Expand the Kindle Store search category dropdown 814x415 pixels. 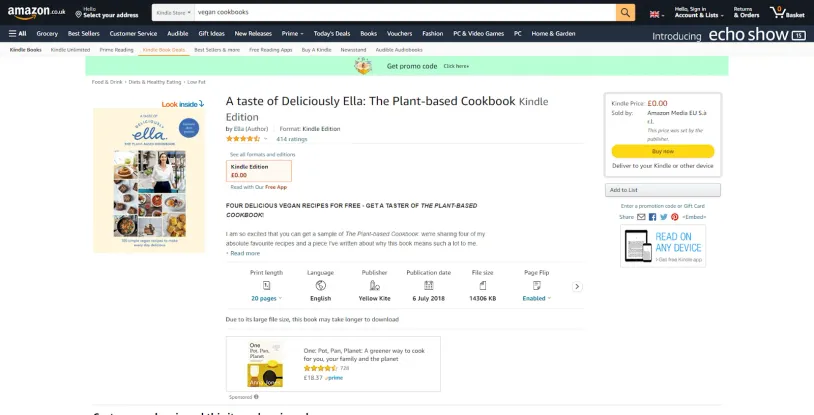coord(172,12)
